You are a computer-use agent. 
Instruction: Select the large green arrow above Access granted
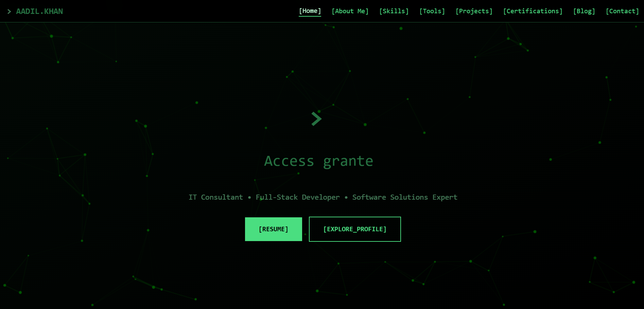pos(317,119)
